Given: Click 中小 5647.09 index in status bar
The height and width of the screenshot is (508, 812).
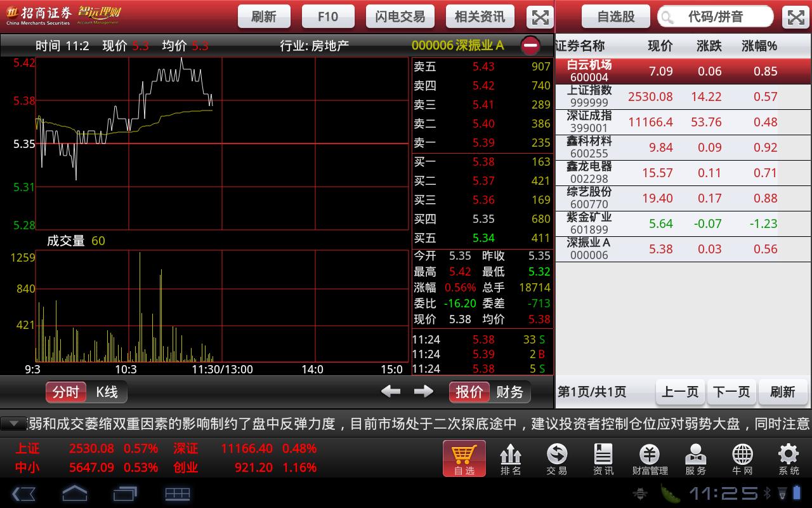Looking at the screenshot, I should (86, 467).
